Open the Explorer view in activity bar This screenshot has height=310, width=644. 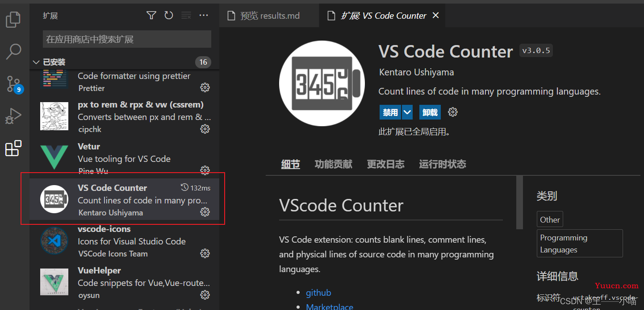pyautogui.click(x=13, y=19)
